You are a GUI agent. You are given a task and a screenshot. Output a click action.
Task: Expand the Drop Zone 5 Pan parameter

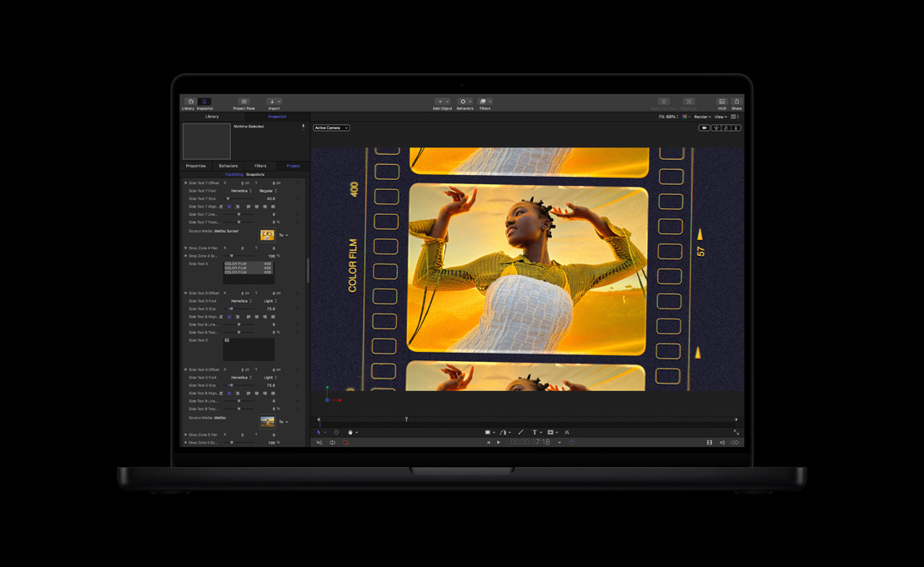point(186,434)
